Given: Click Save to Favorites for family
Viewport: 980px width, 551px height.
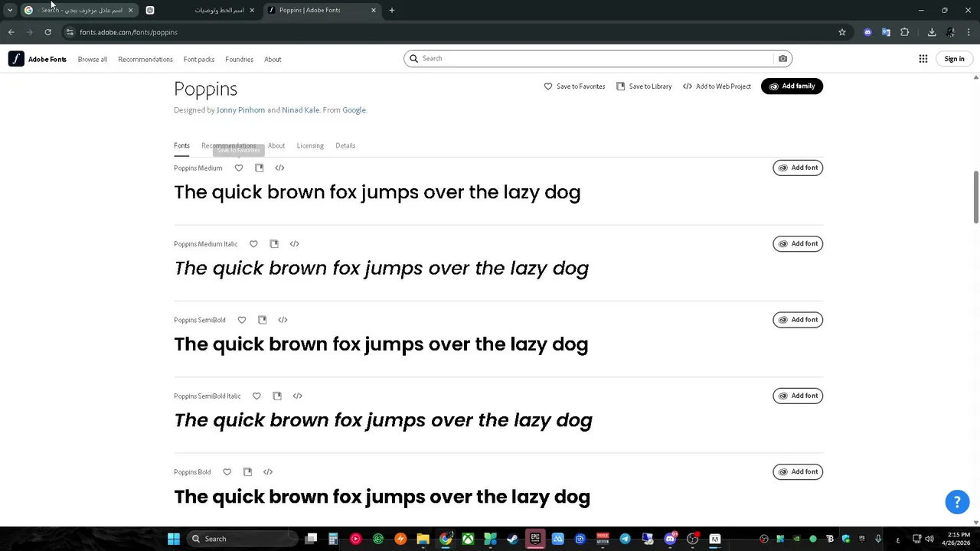Looking at the screenshot, I should coord(574,86).
